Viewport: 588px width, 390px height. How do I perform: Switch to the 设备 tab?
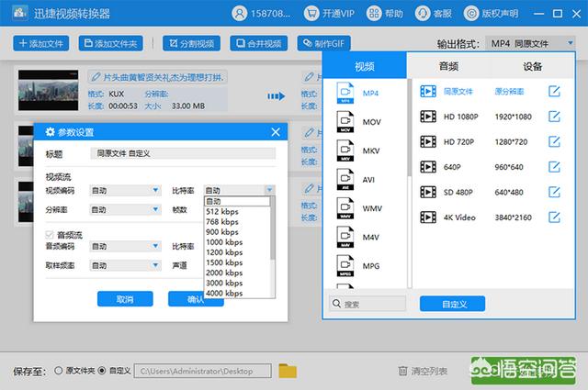pos(532,67)
